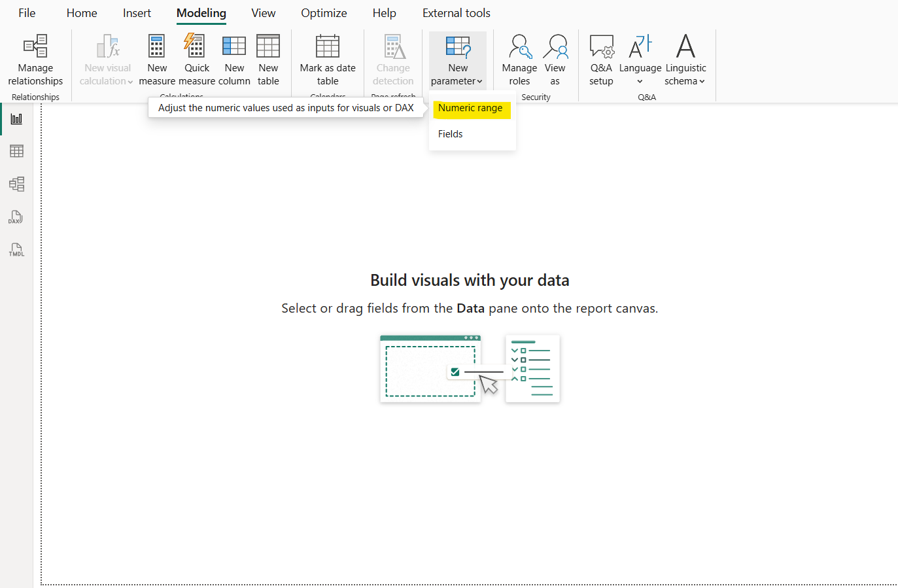This screenshot has width=898, height=588.
Task: Select Fields from parameter menu
Action: coord(450,133)
